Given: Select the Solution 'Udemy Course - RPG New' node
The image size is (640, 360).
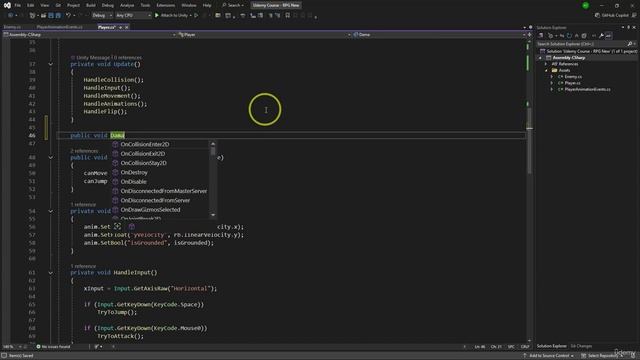Looking at the screenshot, I should tap(588, 51).
